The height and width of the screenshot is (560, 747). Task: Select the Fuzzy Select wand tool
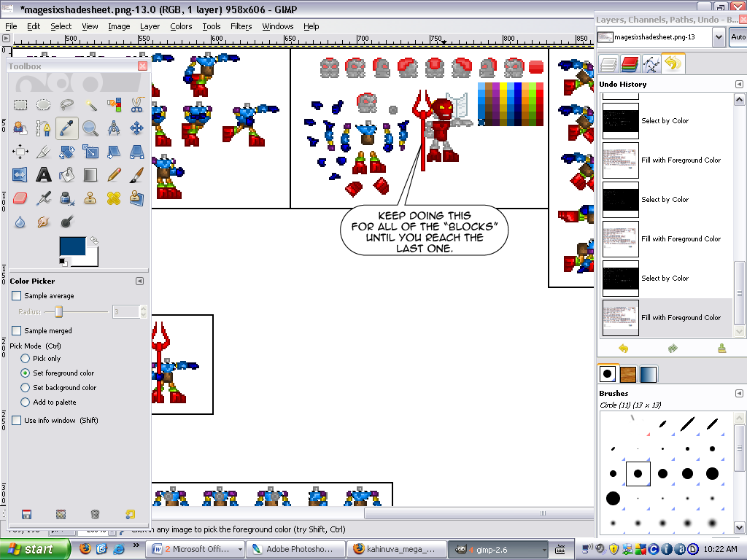pyautogui.click(x=90, y=104)
